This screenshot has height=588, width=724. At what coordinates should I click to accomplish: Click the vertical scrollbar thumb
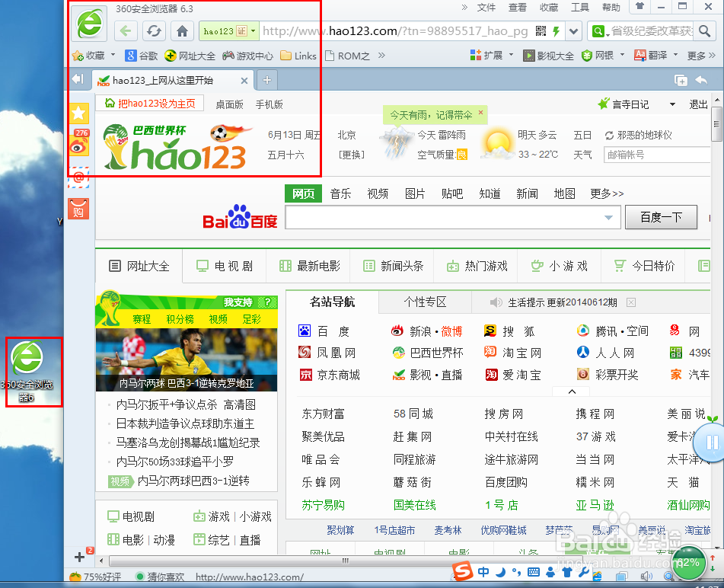716,124
